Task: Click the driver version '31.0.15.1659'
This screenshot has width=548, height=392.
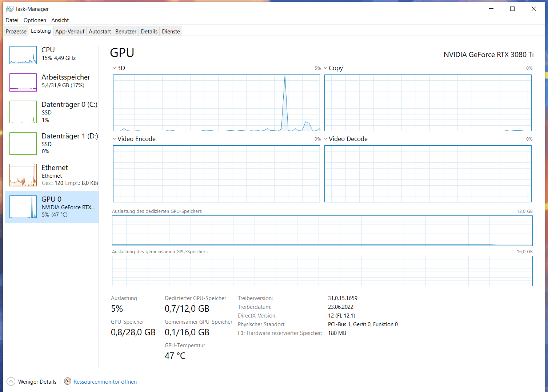Action: click(x=343, y=298)
